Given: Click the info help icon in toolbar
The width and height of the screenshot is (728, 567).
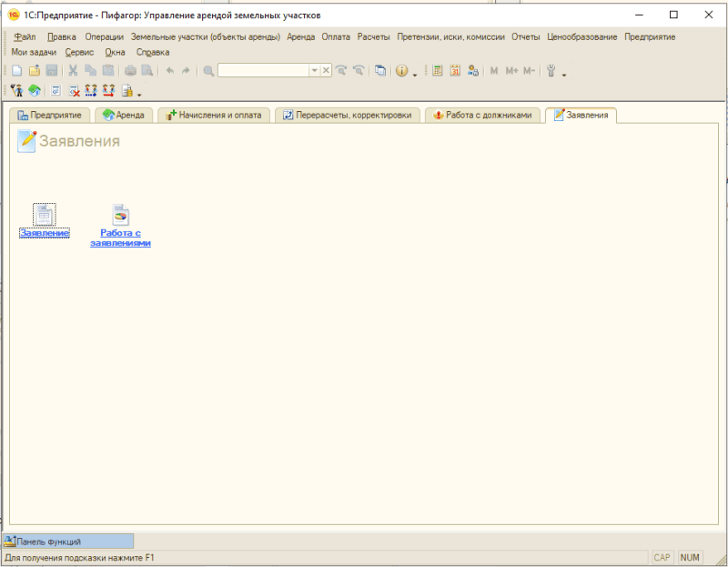Looking at the screenshot, I should click(401, 70).
